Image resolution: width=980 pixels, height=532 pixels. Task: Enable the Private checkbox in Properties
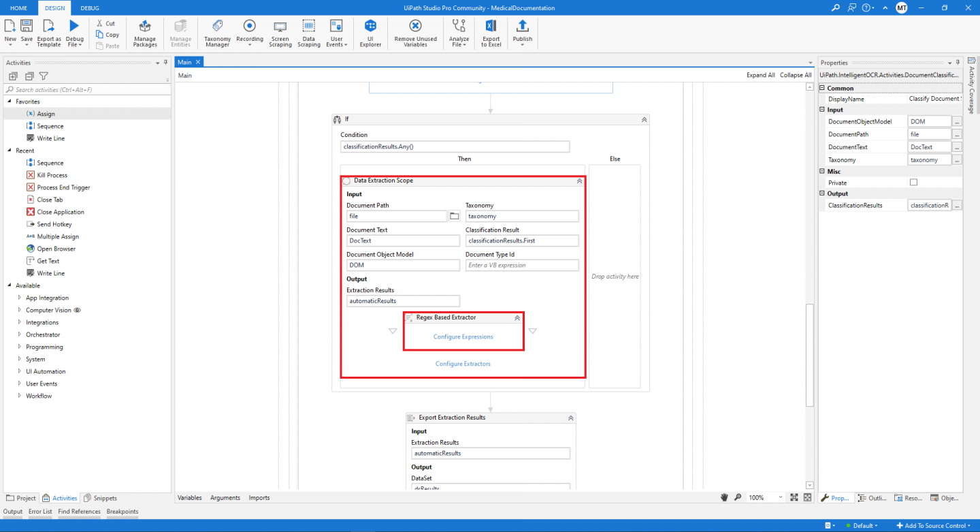click(x=913, y=182)
